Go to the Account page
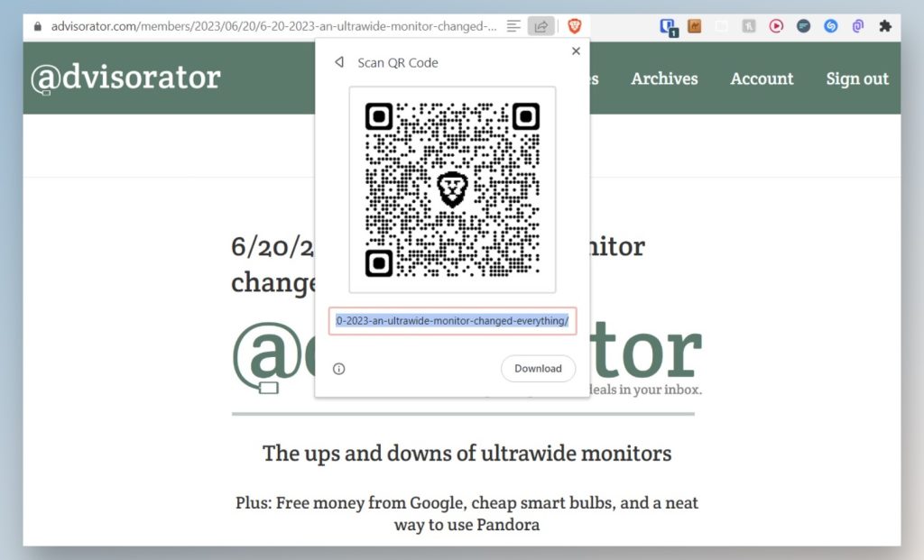The image size is (924, 560). [762, 78]
